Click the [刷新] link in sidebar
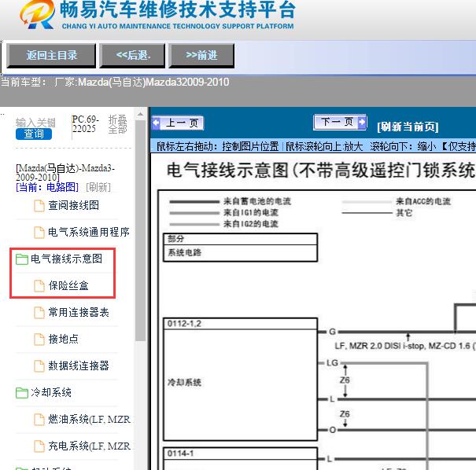 tap(98, 187)
